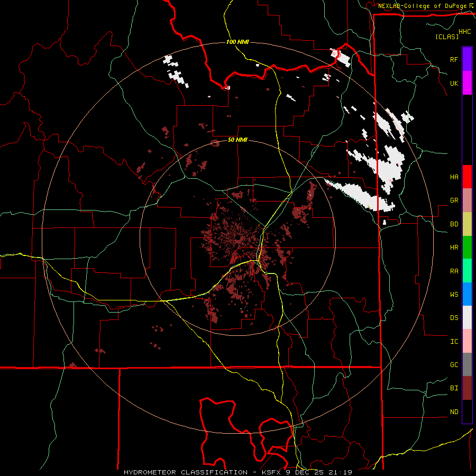Click the [CLAS] units label

coord(447,36)
